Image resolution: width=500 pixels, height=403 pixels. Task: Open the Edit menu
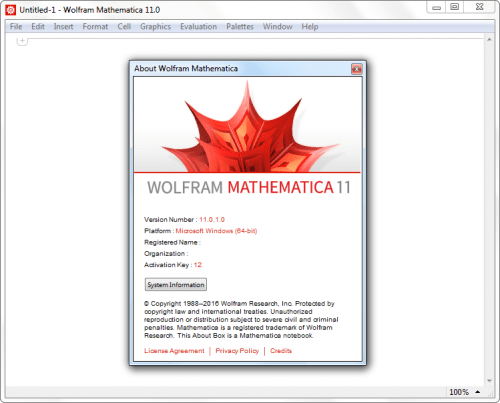click(x=38, y=27)
